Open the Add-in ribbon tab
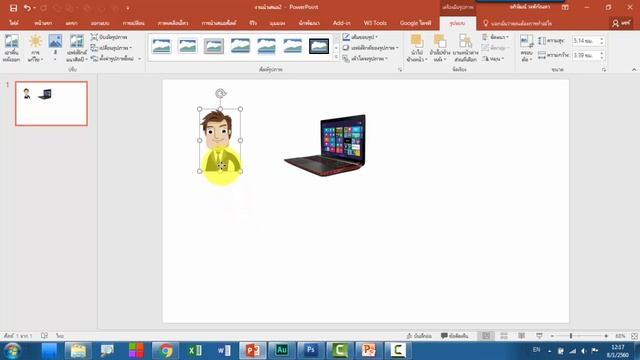This screenshot has width=640, height=360. [x=342, y=23]
